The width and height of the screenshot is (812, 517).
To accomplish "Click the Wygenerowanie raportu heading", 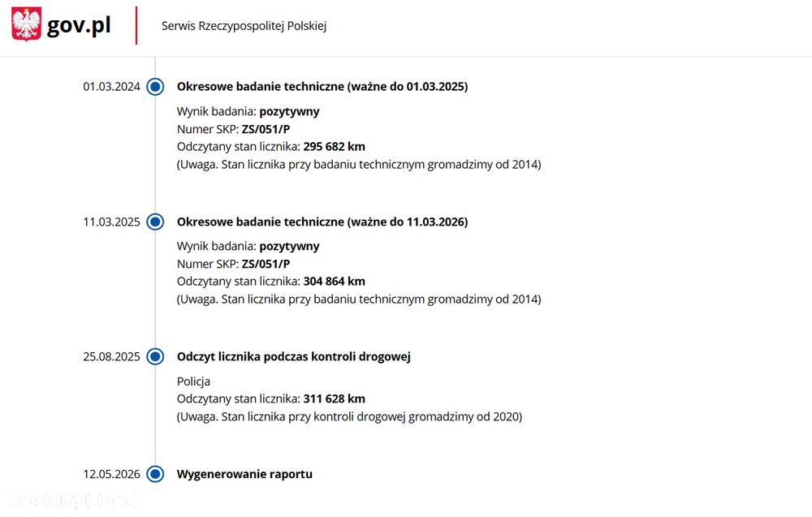I will (x=244, y=474).
